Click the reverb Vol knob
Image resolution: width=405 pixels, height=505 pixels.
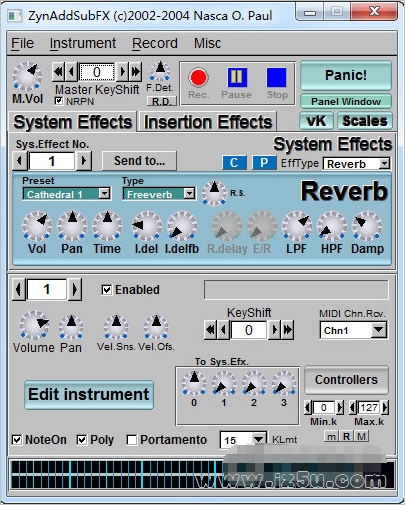click(x=37, y=226)
